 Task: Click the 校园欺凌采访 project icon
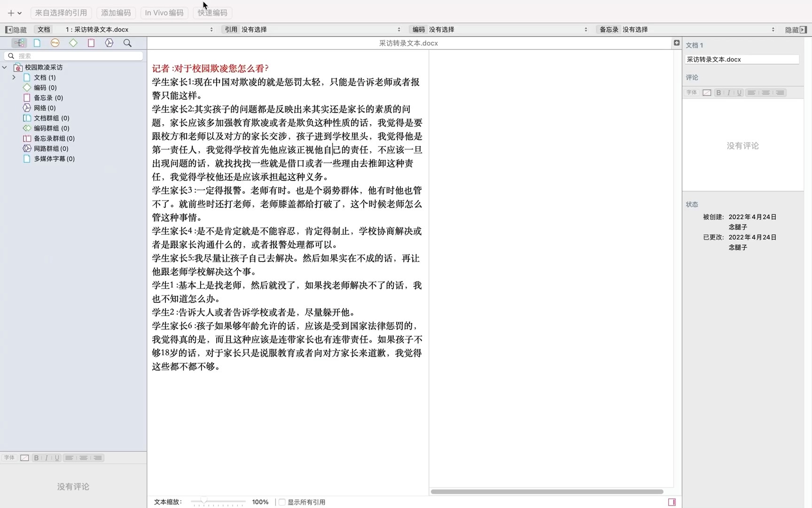tap(18, 67)
